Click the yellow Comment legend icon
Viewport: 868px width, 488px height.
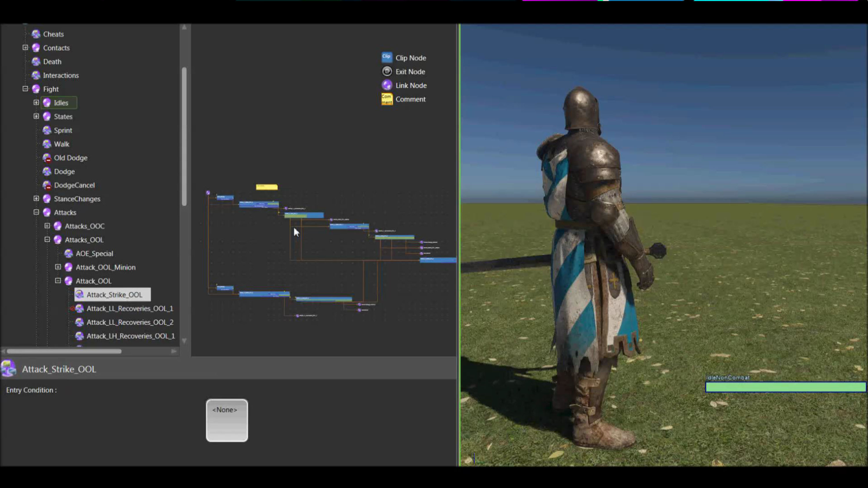[387, 99]
